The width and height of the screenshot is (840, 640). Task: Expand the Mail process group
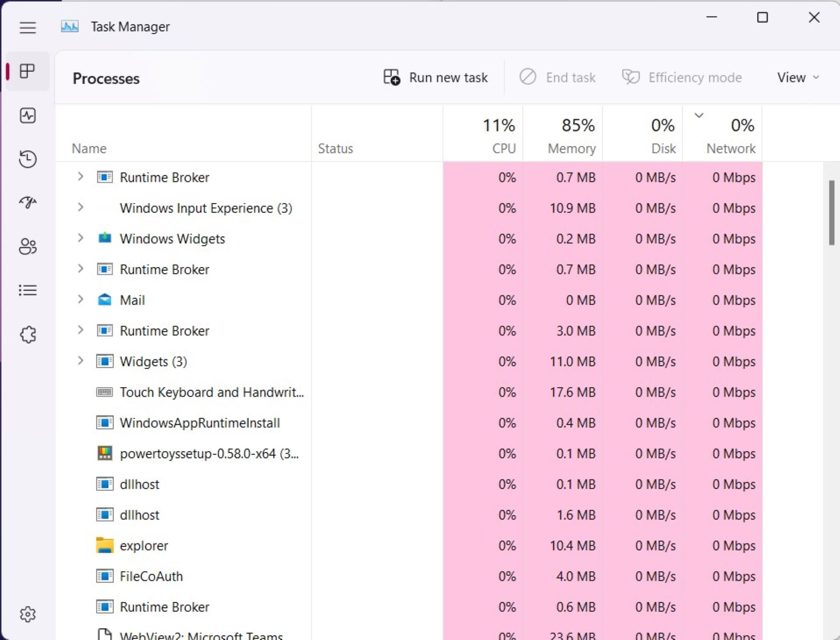coord(80,299)
